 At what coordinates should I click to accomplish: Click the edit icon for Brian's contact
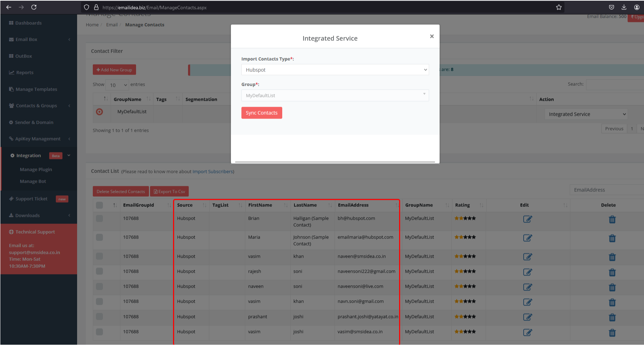(527, 219)
